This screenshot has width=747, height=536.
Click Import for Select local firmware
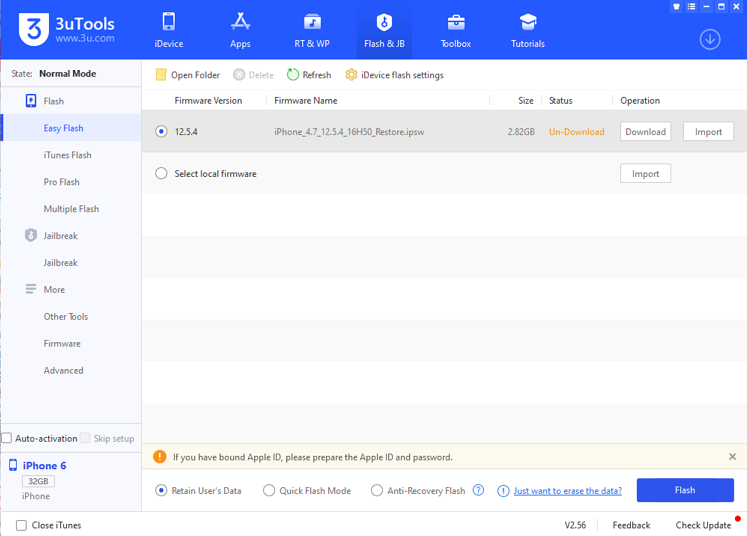(646, 173)
